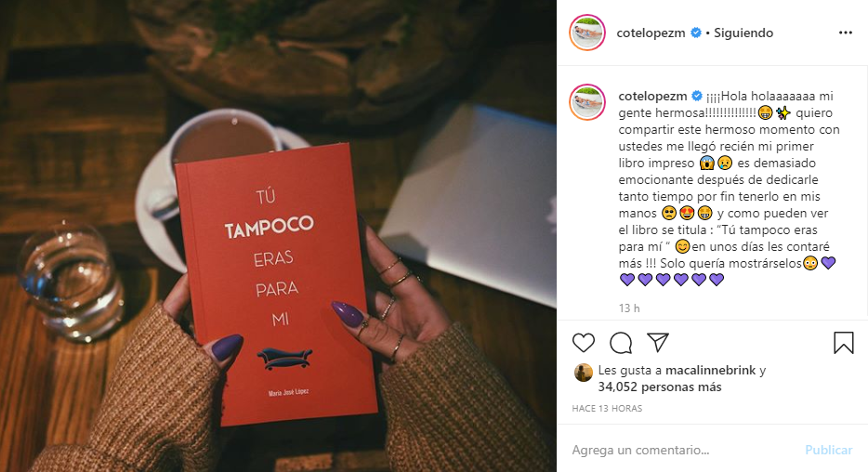Open the header profile picture story ring
Screen dimensions: 868x472
[x=587, y=33]
